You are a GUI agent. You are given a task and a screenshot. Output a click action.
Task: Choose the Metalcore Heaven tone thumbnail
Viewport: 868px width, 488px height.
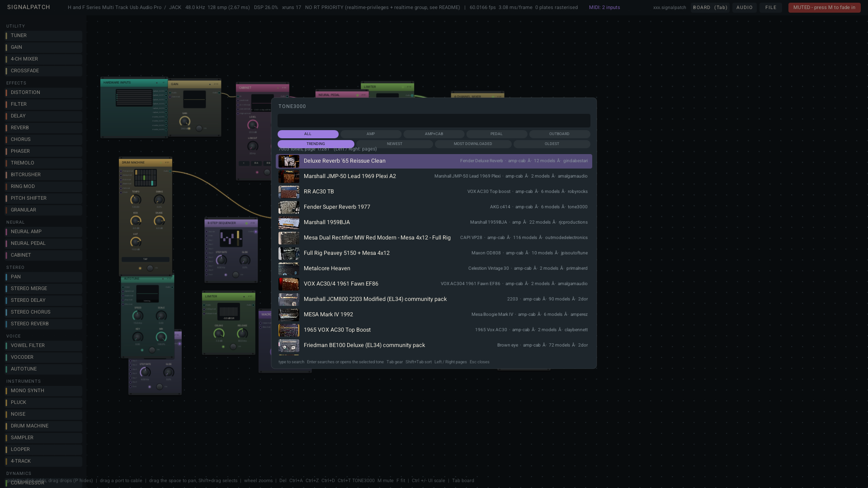(288, 269)
